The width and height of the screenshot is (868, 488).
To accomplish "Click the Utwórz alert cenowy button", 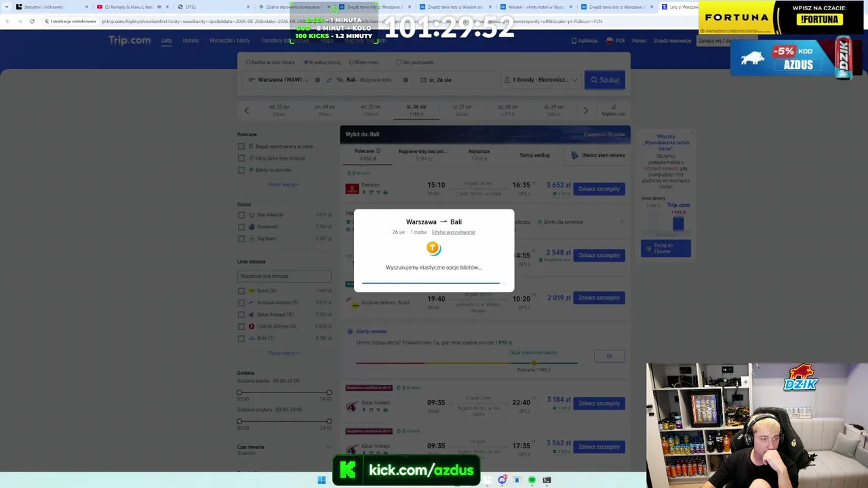I will pyautogui.click(x=598, y=155).
